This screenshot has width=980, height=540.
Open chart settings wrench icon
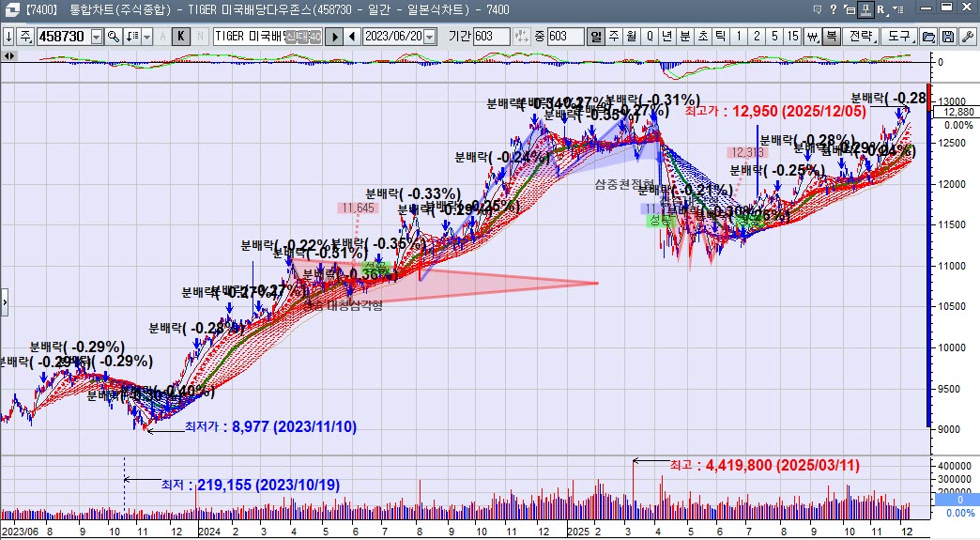pyautogui.click(x=966, y=37)
